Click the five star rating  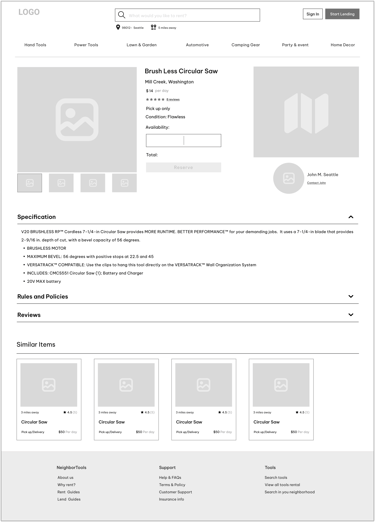tap(155, 99)
